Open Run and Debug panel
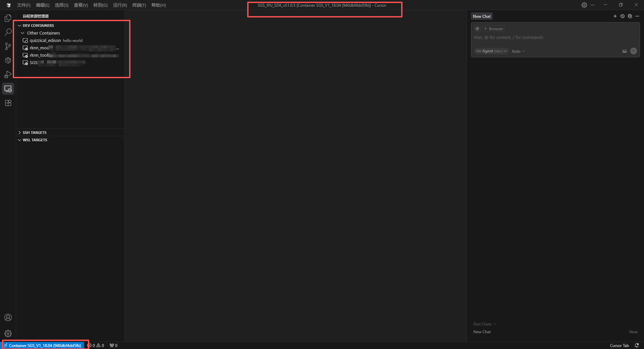644x349 pixels. [x=8, y=74]
